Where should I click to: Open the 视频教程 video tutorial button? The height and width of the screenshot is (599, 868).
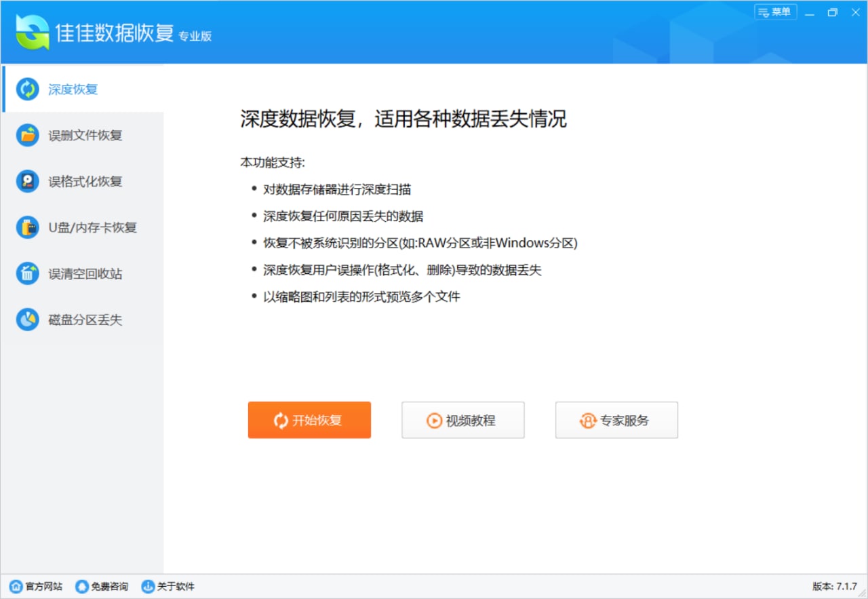(463, 420)
